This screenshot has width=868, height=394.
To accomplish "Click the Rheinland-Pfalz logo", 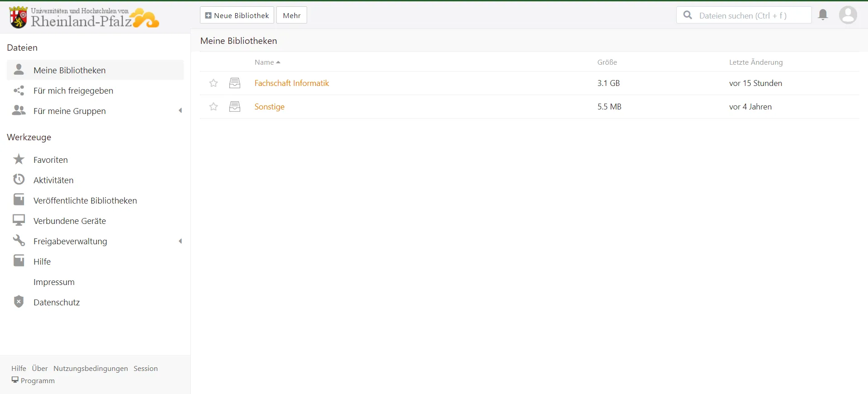I will click(84, 17).
